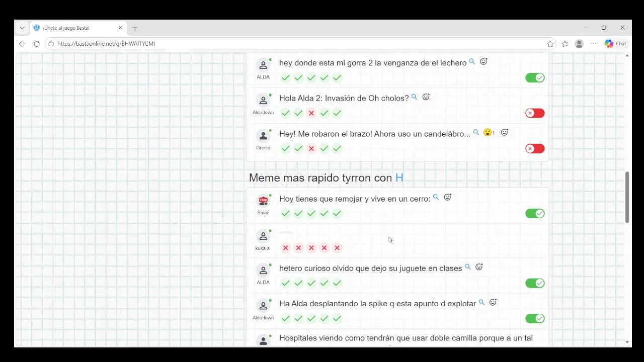Click magnifier icon next to 'Ha Alda desplantando' answer
The image size is (644, 362).
482,303
